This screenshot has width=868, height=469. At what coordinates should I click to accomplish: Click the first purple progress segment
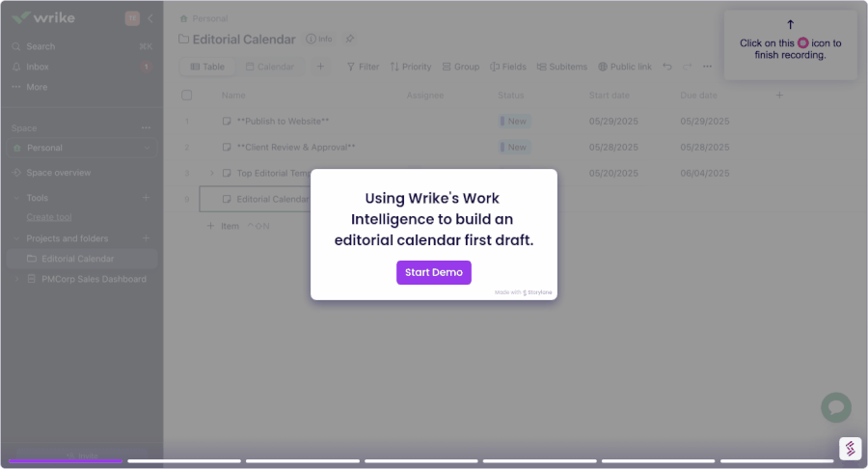66,460
